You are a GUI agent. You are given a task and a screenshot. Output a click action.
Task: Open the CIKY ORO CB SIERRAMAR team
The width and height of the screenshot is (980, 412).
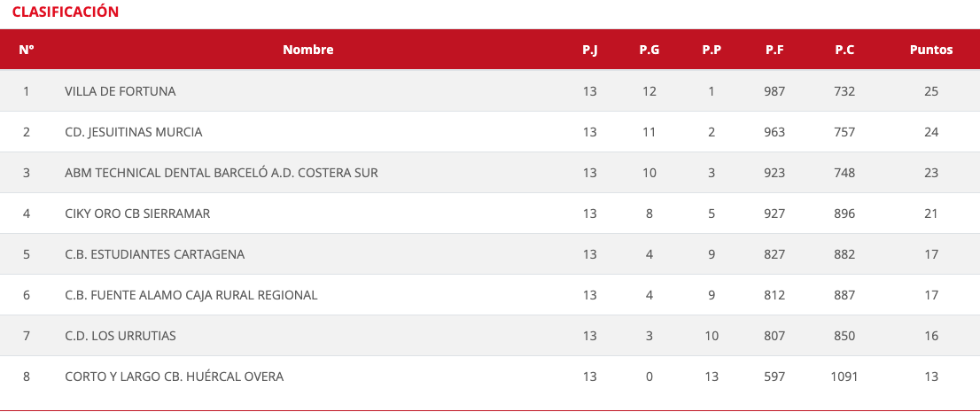click(137, 214)
